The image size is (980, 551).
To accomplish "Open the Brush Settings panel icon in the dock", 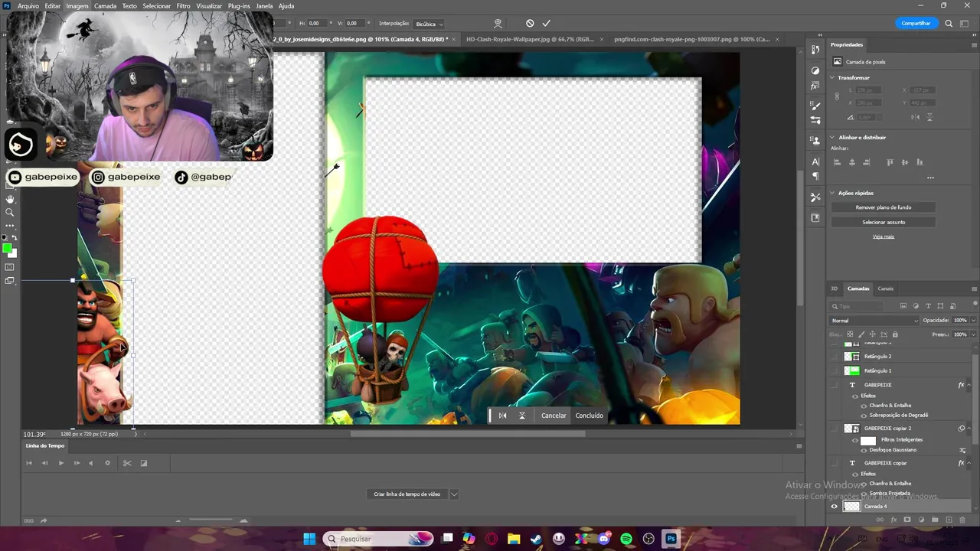I will (x=815, y=121).
